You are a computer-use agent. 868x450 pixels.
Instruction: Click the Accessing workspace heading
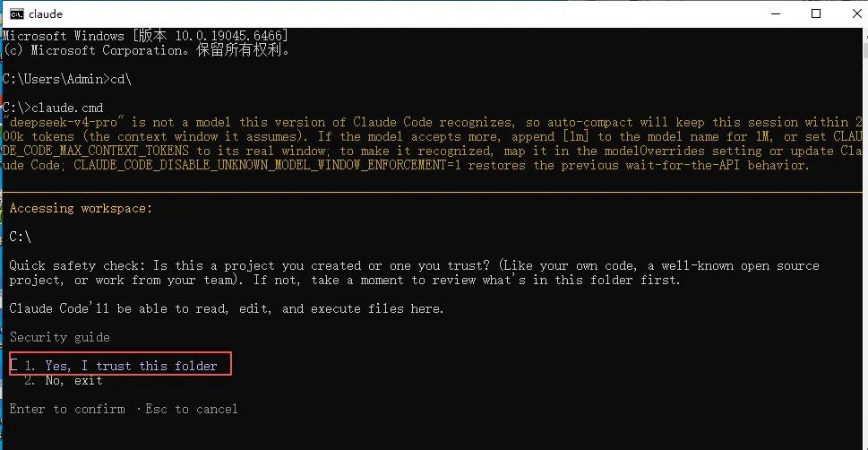pos(81,208)
